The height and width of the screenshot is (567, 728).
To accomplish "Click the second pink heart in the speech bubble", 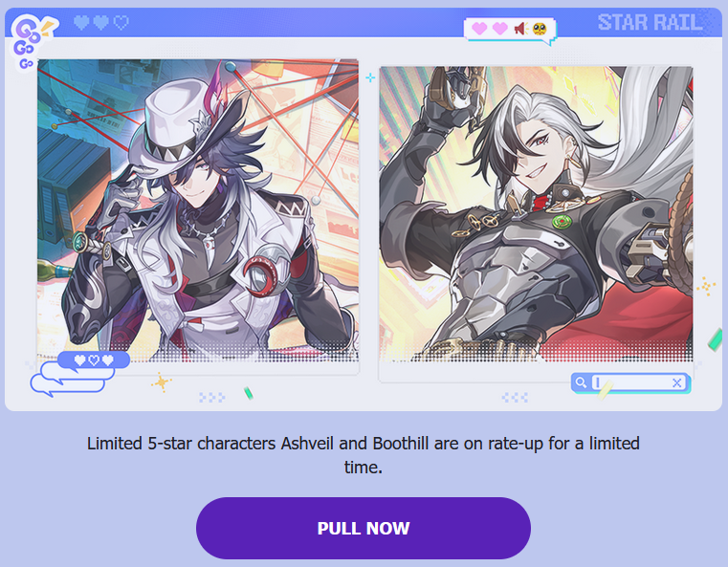I will coord(500,29).
